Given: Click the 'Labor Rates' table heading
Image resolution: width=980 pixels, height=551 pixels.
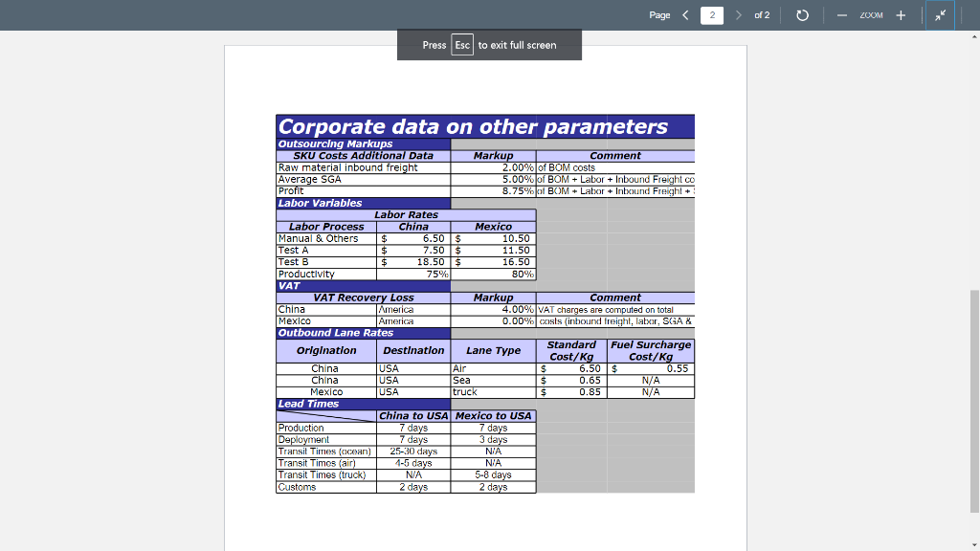Looking at the screenshot, I should tap(406, 215).
